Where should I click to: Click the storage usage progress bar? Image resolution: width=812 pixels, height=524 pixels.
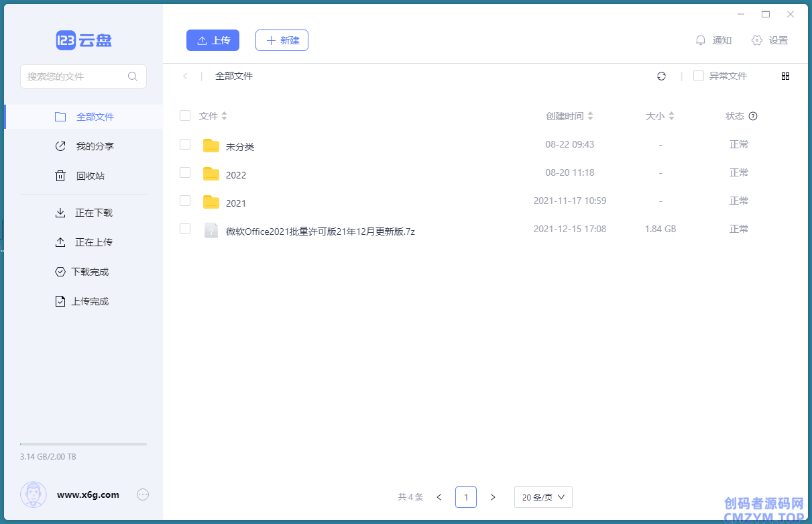click(x=83, y=444)
